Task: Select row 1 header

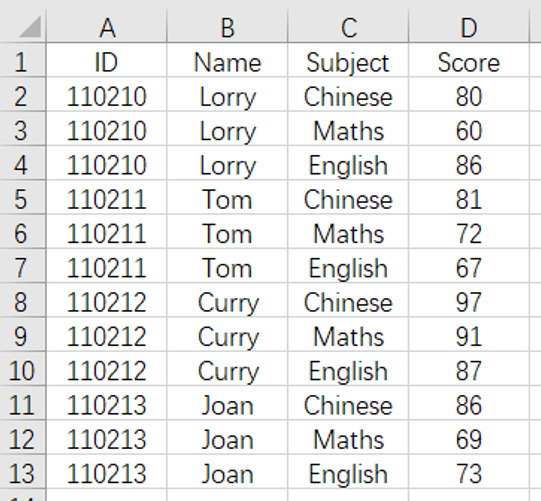Action: (22, 60)
